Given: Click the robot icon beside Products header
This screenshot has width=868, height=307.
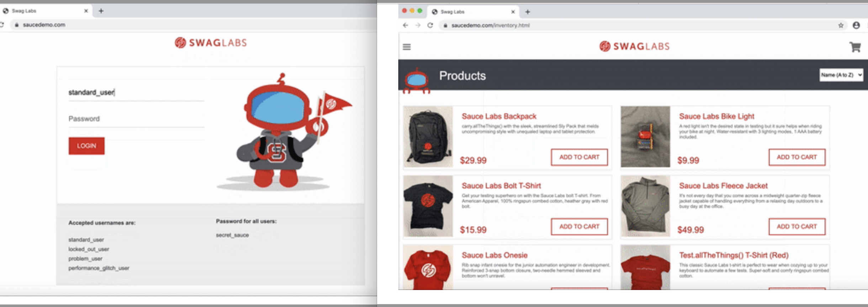Looking at the screenshot, I should (416, 81).
